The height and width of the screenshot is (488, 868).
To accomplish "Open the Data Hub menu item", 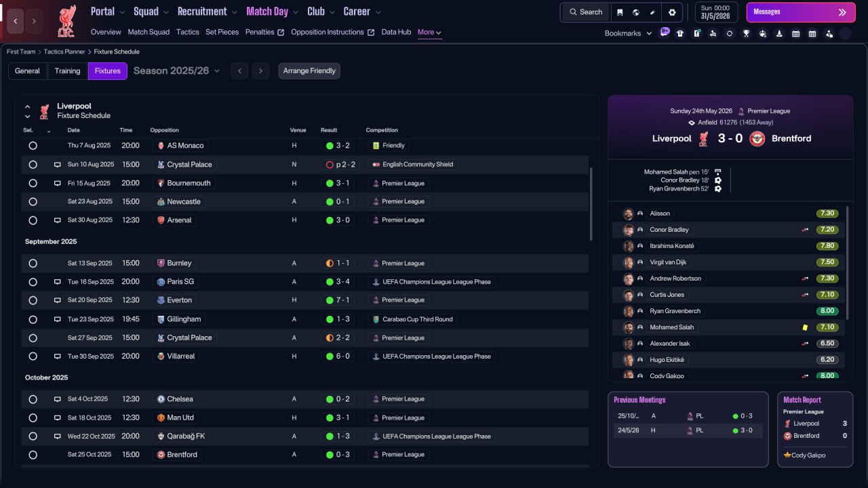I will pos(396,32).
